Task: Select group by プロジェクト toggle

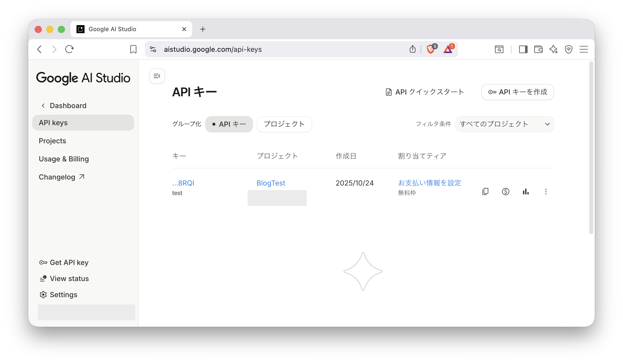Action: coord(284,124)
